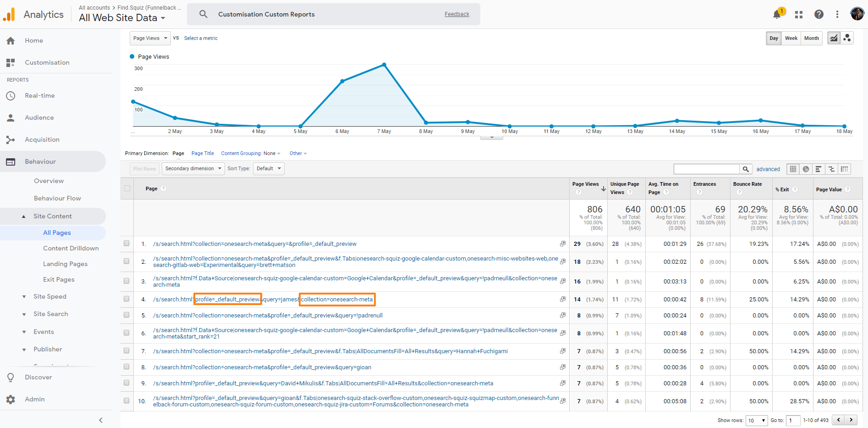This screenshot has width=868, height=428.
Task: Check the header checkbox to select all rows
Action: 126,188
